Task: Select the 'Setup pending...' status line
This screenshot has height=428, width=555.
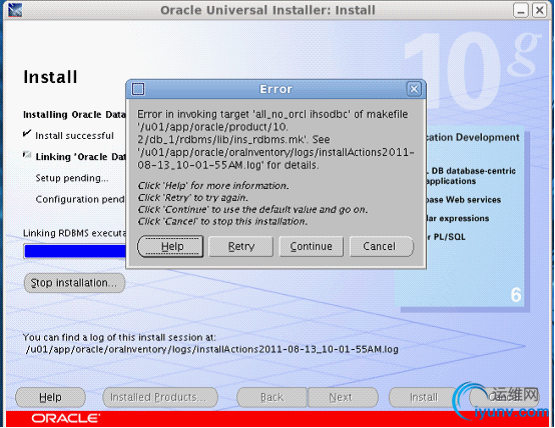Action: [72, 178]
